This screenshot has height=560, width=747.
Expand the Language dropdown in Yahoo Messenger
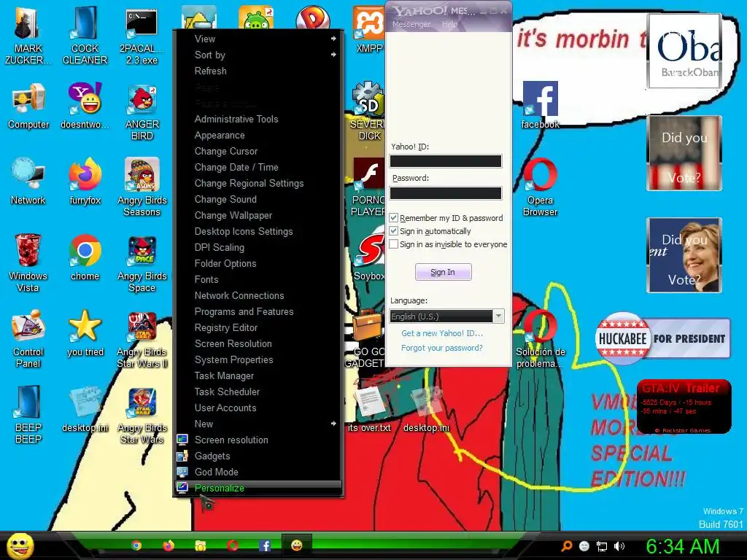498,316
